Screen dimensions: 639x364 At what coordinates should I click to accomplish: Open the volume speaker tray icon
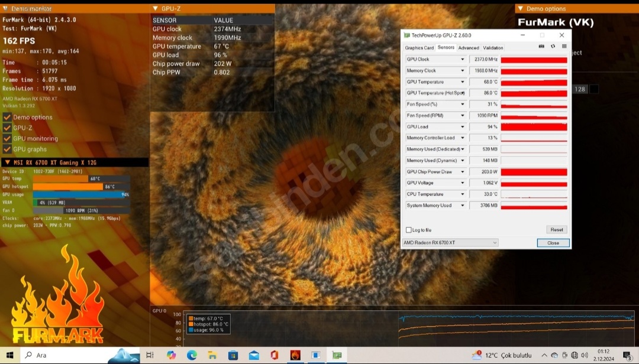click(585, 355)
